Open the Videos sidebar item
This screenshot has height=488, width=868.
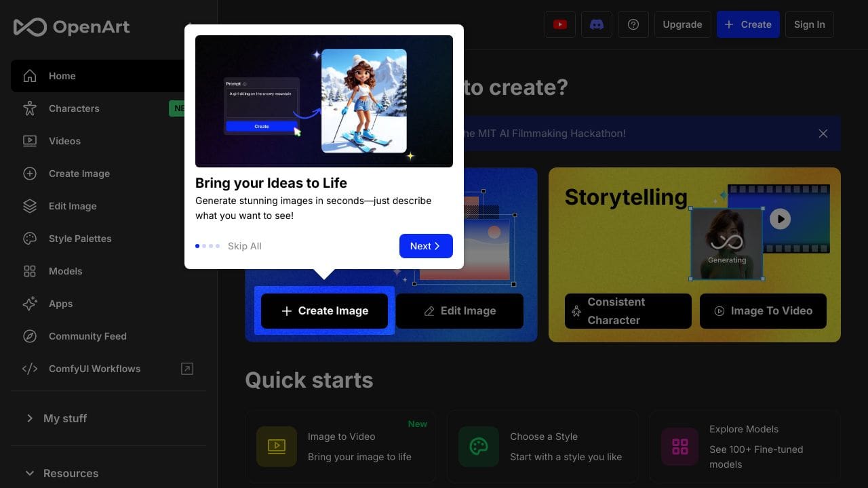pyautogui.click(x=108, y=141)
